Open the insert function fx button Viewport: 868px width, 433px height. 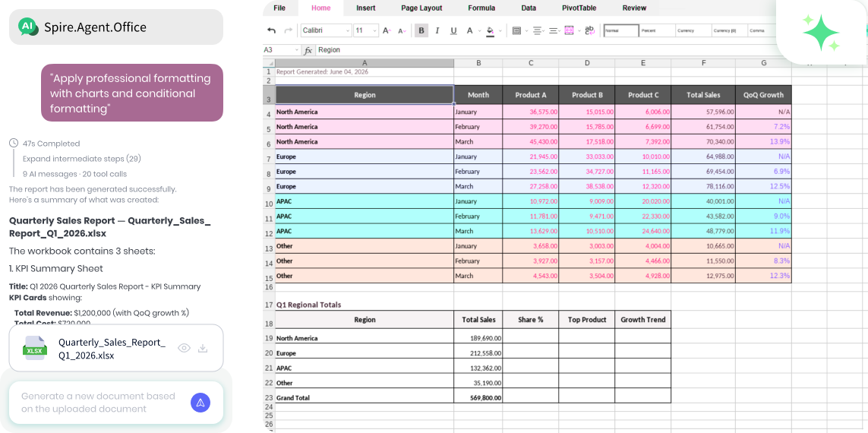tap(308, 50)
